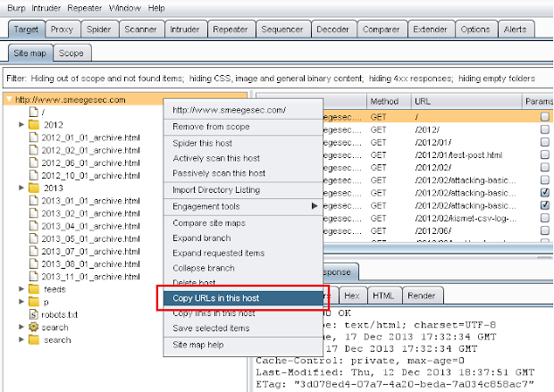Open the Engagement tools submenu
The height and width of the screenshot is (392, 554).
(x=243, y=206)
